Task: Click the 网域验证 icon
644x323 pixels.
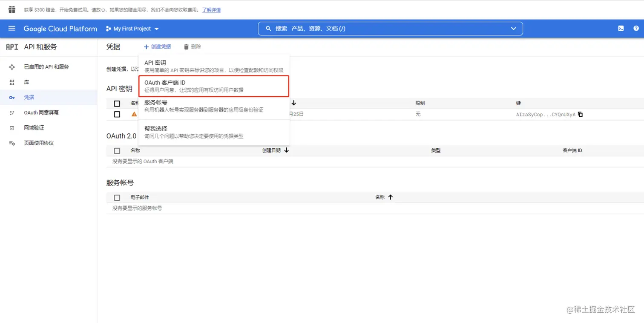Action: (12, 128)
